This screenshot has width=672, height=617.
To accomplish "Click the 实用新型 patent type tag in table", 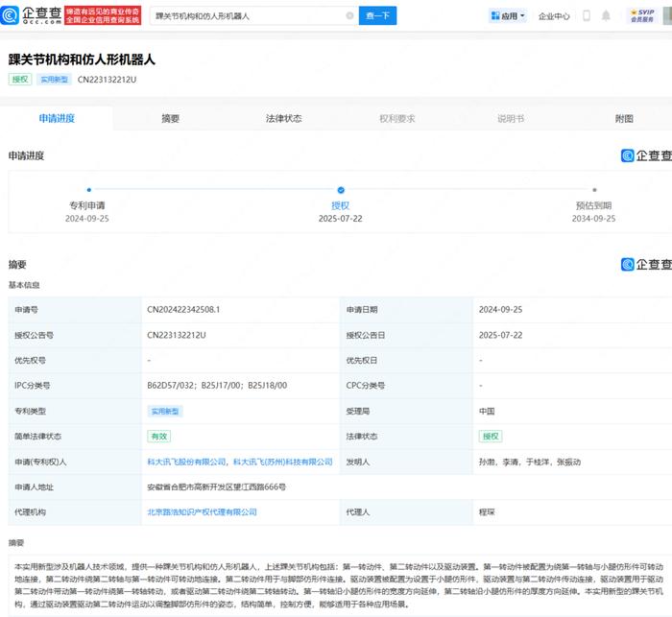I will pos(165,412).
